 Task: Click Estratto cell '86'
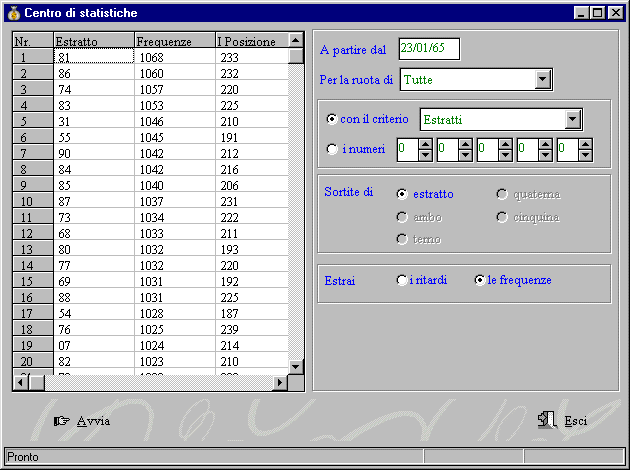click(94, 72)
